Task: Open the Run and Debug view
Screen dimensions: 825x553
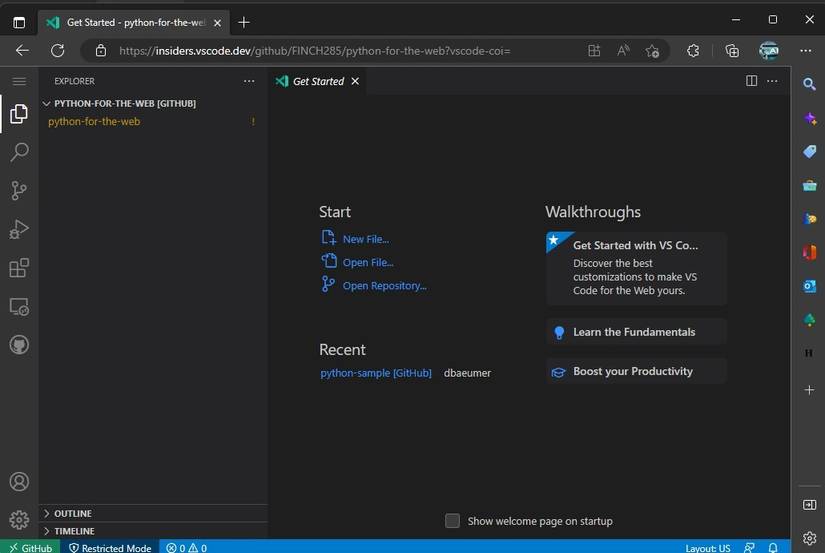Action: pos(19,229)
